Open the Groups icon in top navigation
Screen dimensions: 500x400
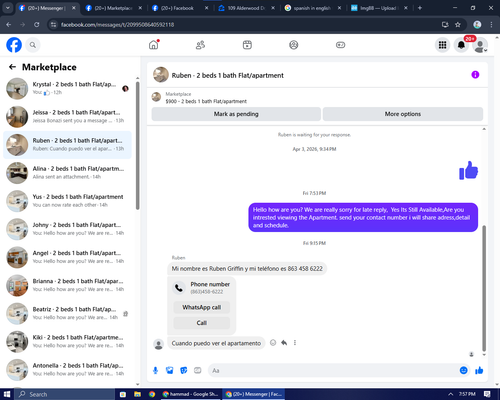[x=294, y=45]
